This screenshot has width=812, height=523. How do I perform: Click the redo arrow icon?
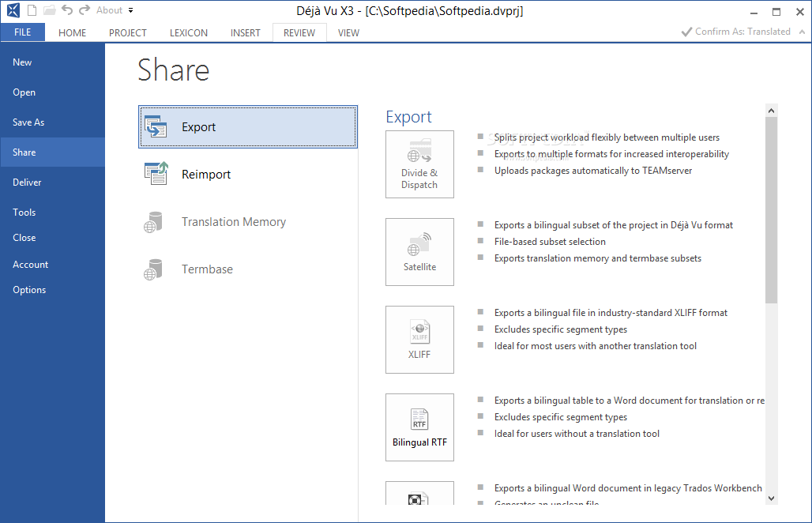pyautogui.click(x=85, y=9)
